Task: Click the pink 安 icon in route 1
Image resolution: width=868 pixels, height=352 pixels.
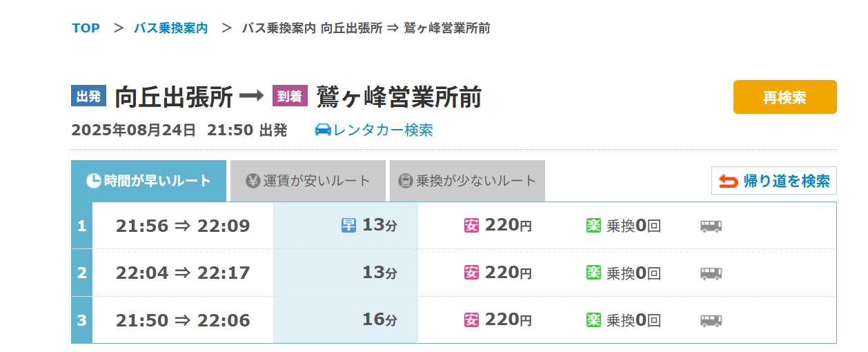Action: point(471,226)
